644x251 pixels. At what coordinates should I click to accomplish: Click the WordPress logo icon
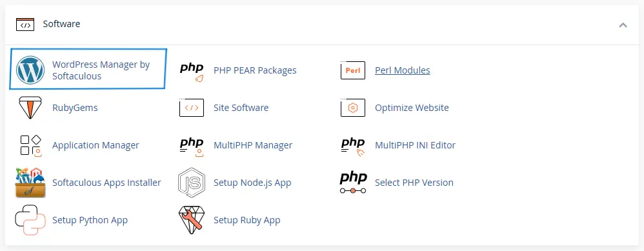[x=30, y=70]
